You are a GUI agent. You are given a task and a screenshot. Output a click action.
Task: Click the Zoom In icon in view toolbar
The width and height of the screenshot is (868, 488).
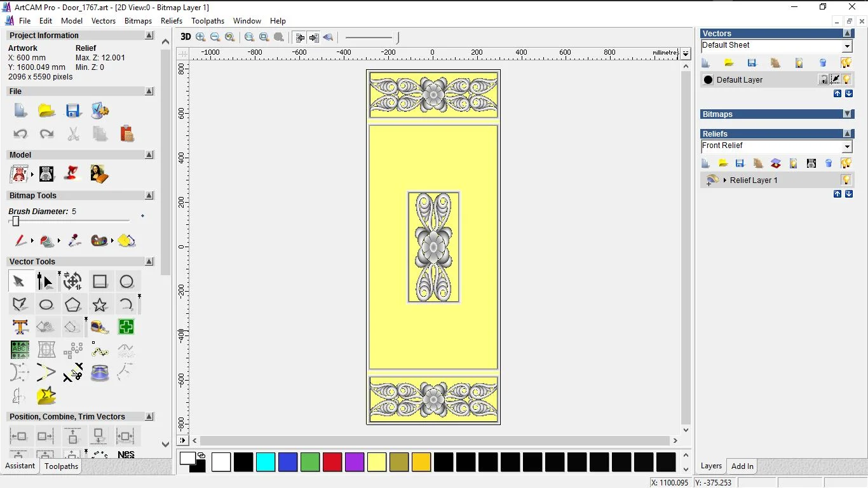[201, 37]
